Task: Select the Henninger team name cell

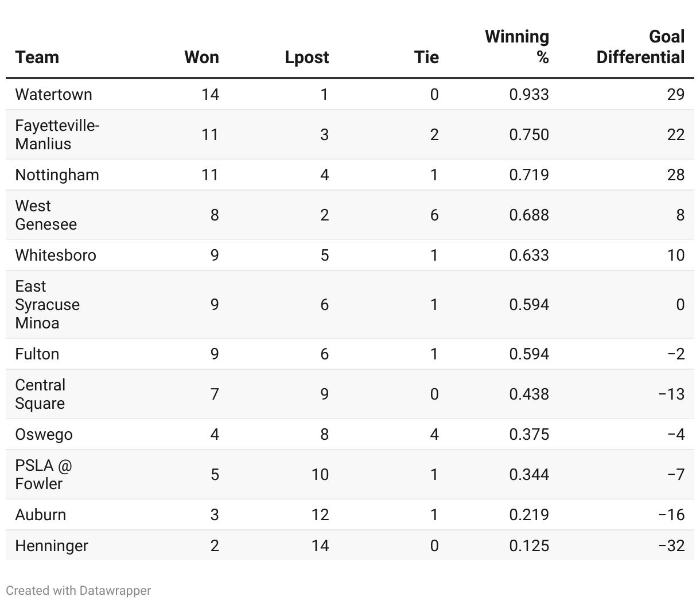Action: pyautogui.click(x=52, y=545)
